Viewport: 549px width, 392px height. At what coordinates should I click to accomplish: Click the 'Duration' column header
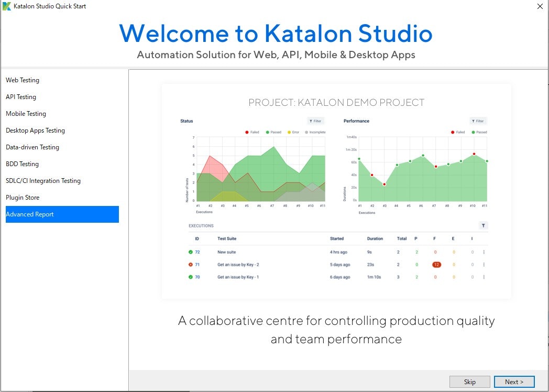[375, 238]
